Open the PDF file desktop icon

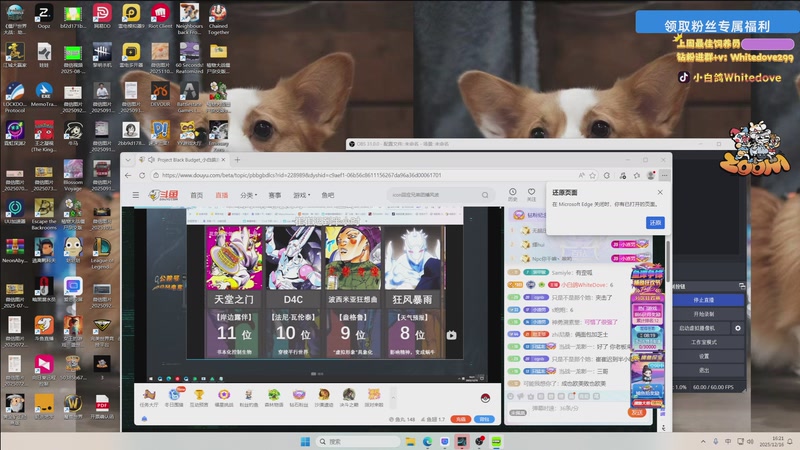pos(102,407)
